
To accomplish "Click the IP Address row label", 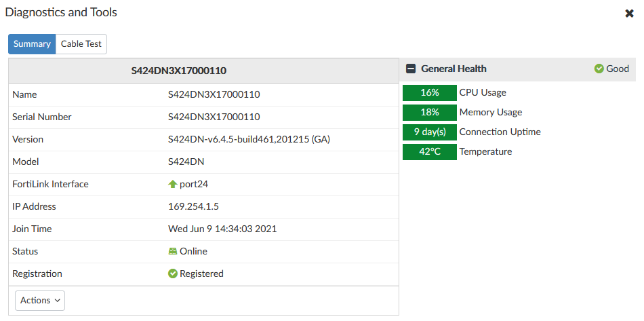I will pos(34,206).
